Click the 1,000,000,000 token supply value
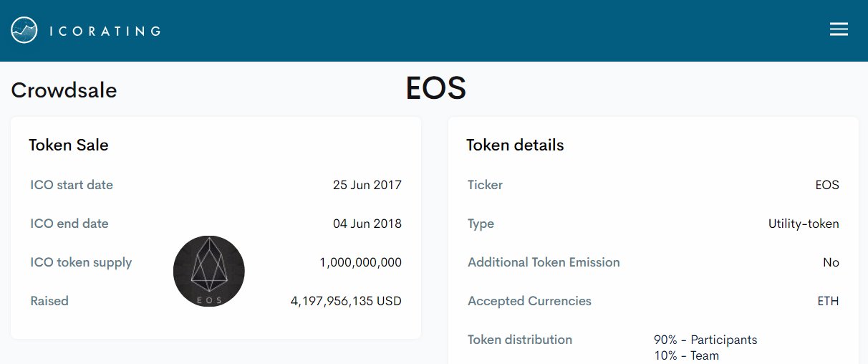 click(x=360, y=262)
